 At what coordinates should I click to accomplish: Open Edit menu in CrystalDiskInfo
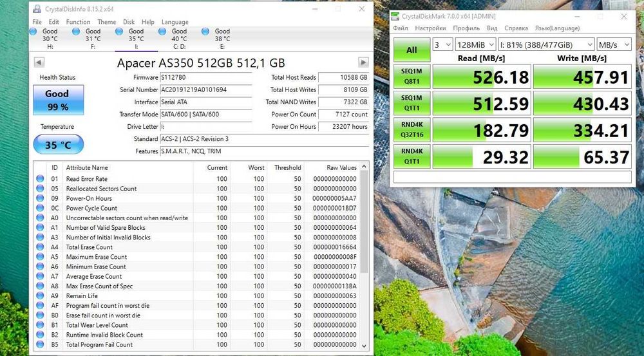[54, 22]
